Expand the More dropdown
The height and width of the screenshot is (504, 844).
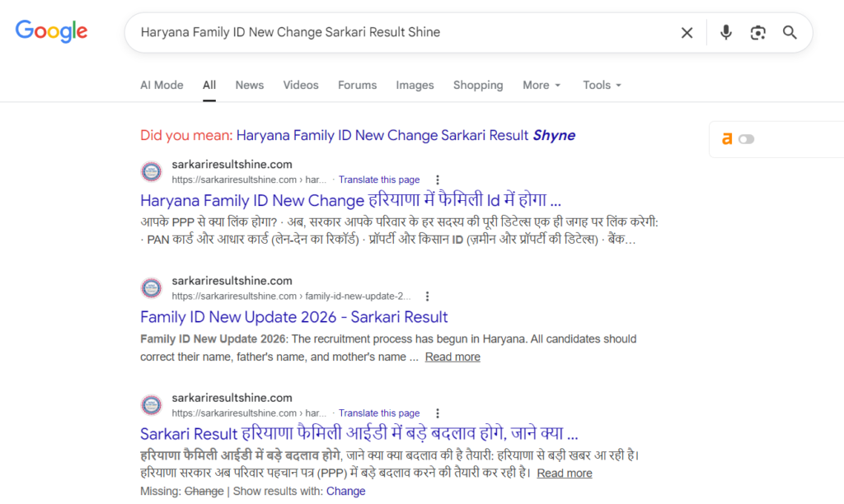click(x=542, y=85)
